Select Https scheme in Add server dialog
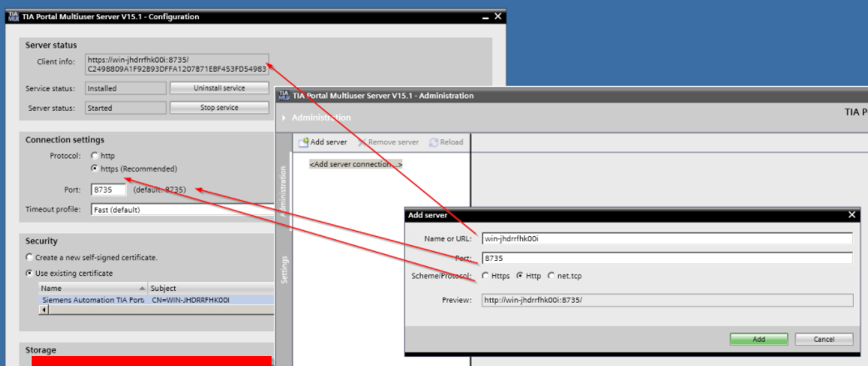This screenshot has height=366, width=868. (x=486, y=276)
